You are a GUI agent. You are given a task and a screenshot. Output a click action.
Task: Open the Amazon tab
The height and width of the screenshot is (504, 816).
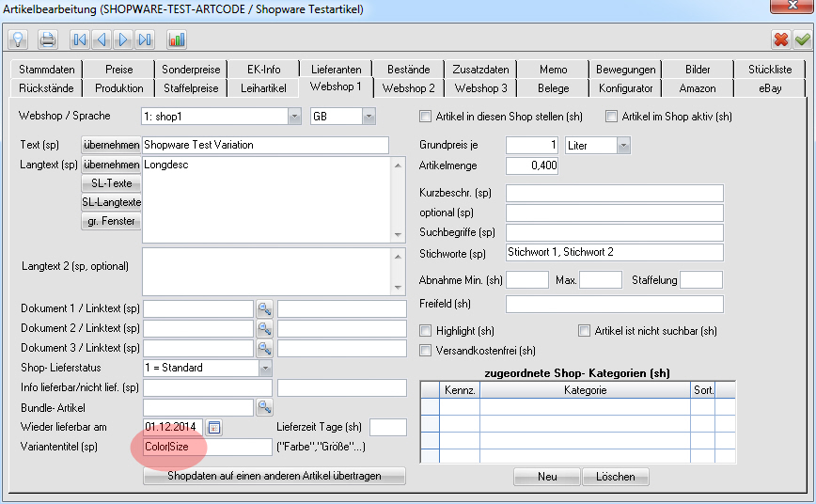[x=698, y=88]
